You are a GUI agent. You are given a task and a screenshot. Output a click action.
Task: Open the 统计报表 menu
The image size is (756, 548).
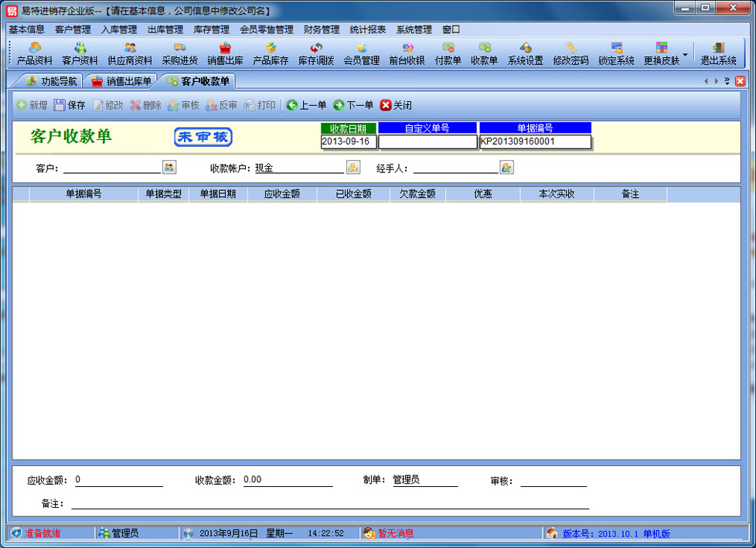coord(368,29)
